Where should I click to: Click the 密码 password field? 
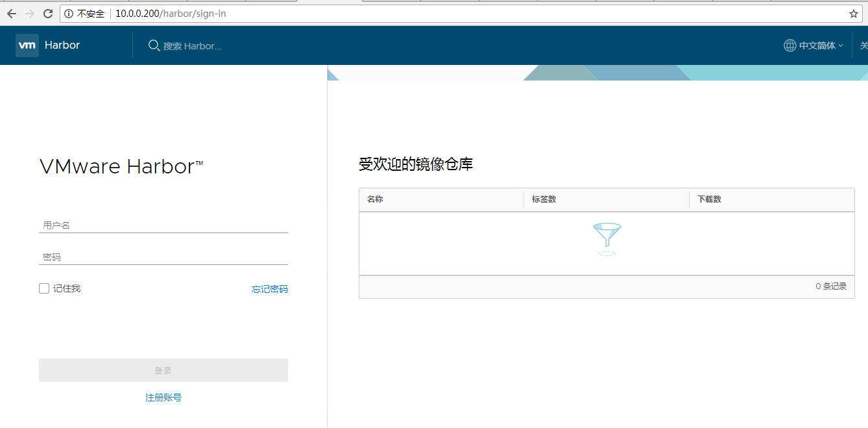[163, 257]
